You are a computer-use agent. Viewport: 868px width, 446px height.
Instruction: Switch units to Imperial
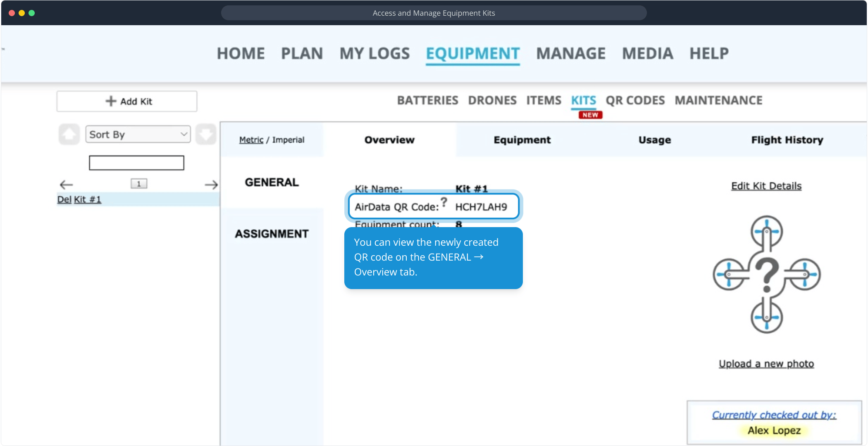[288, 140]
